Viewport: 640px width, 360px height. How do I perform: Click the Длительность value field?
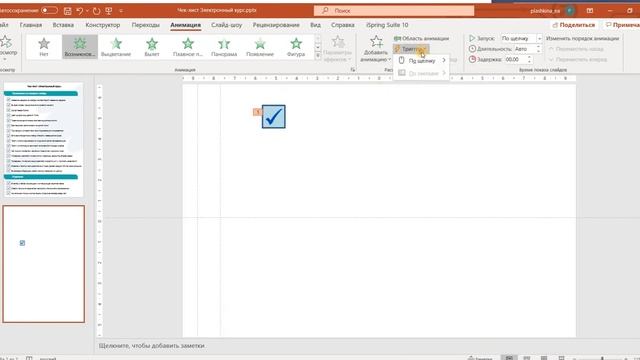(x=524, y=49)
